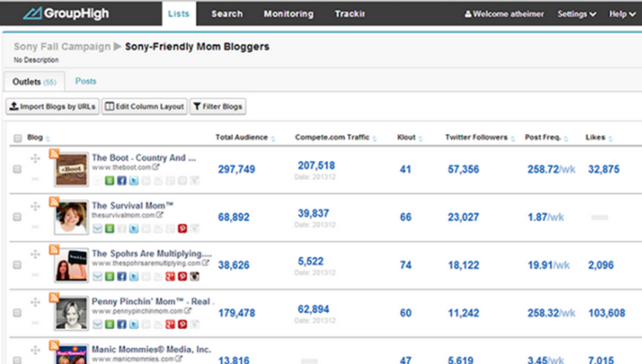This screenshot has height=364, width=642.
Task: Open RSS feed for The Survival Mom
Action: 54,202
